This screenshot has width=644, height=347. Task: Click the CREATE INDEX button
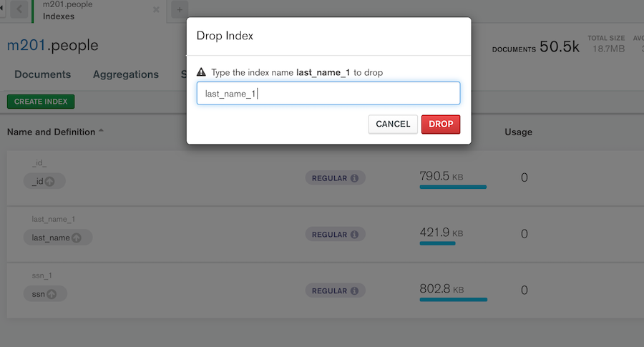[x=41, y=102]
